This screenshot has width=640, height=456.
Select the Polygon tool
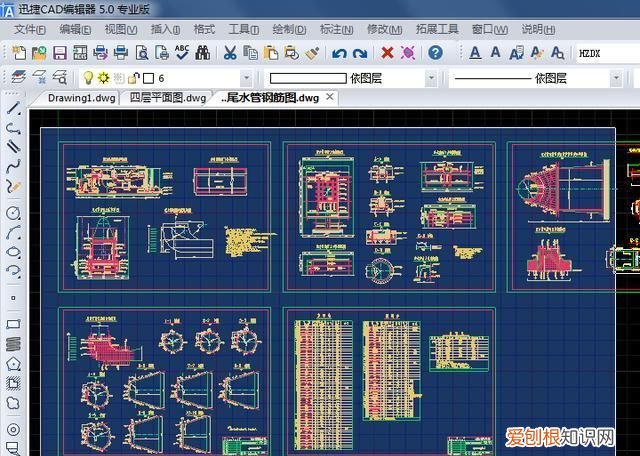[13, 363]
